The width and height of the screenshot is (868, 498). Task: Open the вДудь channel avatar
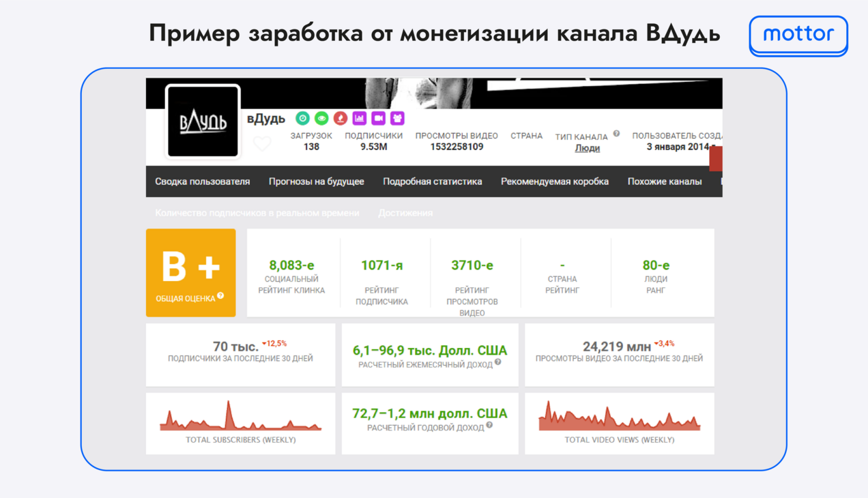coord(203,121)
